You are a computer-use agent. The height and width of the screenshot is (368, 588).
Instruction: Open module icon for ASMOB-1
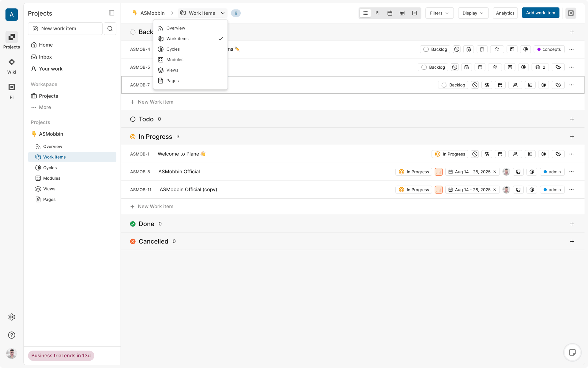pyautogui.click(x=530, y=154)
